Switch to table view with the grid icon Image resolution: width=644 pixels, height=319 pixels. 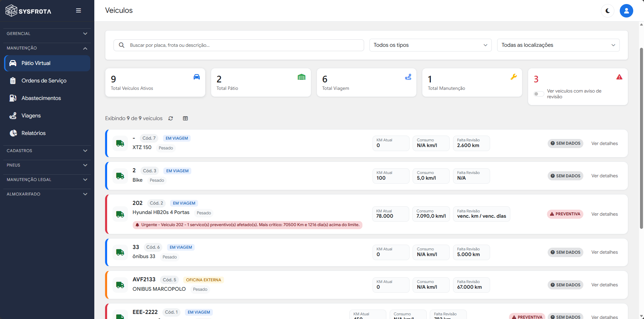point(185,118)
